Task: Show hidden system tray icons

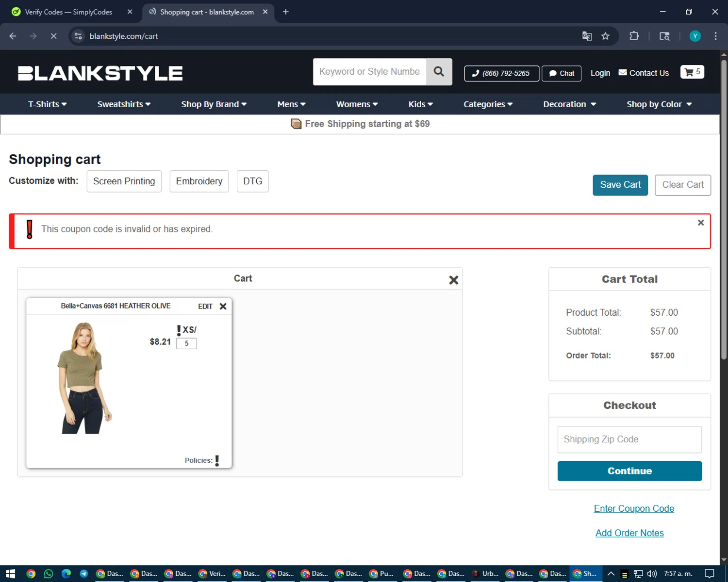Action: (x=611, y=574)
